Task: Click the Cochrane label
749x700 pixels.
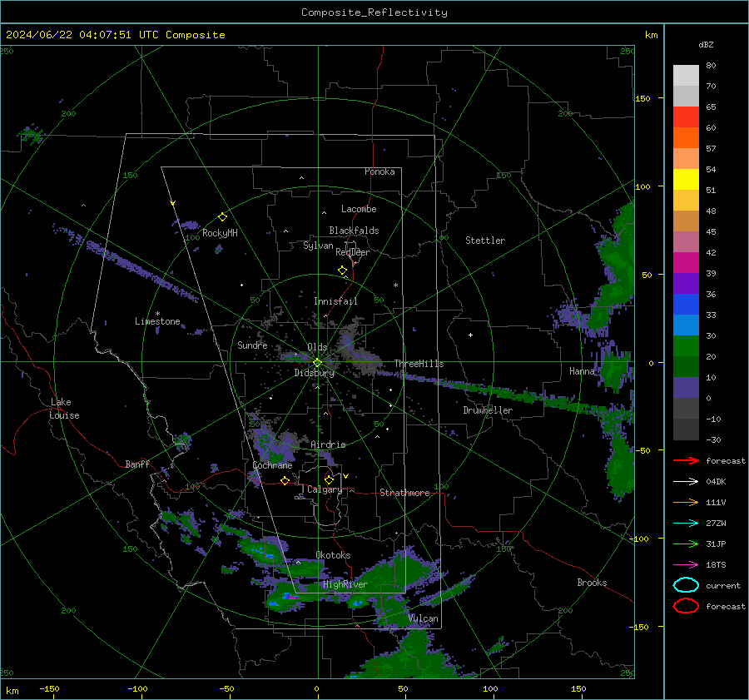Action: pos(272,465)
